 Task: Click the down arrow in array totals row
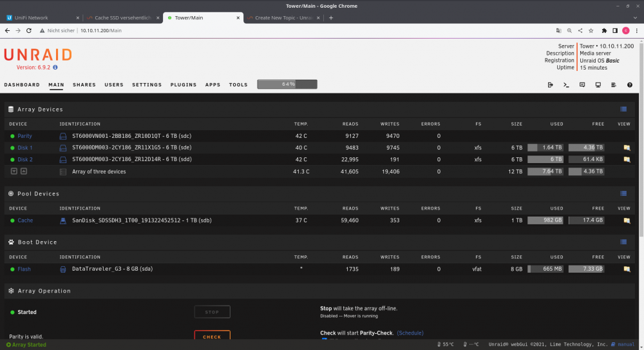point(14,171)
